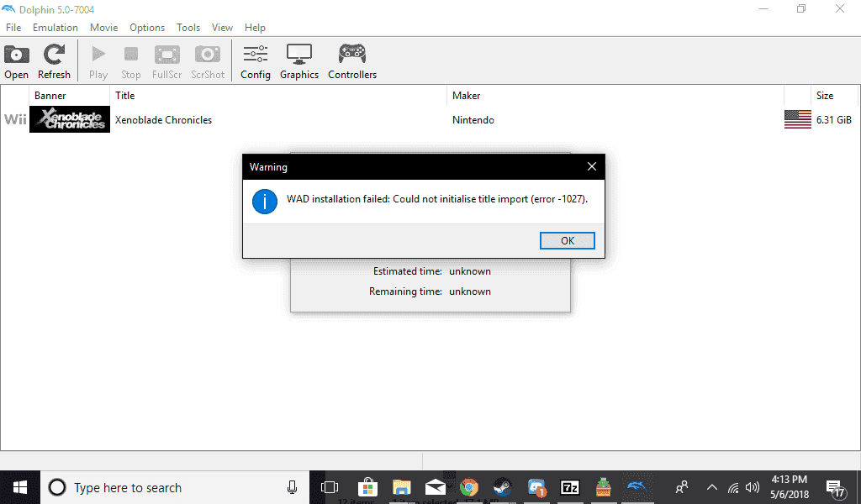Open Steam from taskbar

coord(503,487)
